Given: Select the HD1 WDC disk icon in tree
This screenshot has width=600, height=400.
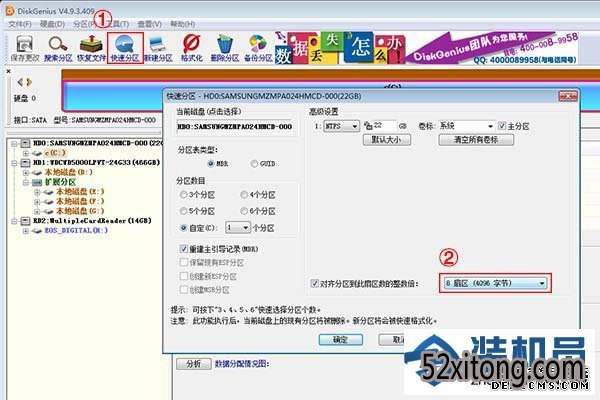Looking at the screenshot, I should point(25,163).
